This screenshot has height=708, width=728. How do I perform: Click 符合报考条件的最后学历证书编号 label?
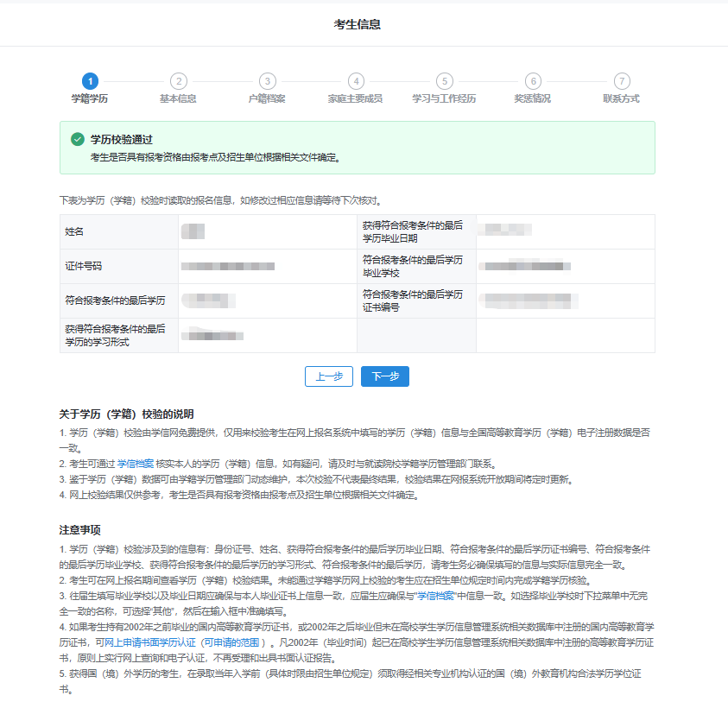point(413,300)
